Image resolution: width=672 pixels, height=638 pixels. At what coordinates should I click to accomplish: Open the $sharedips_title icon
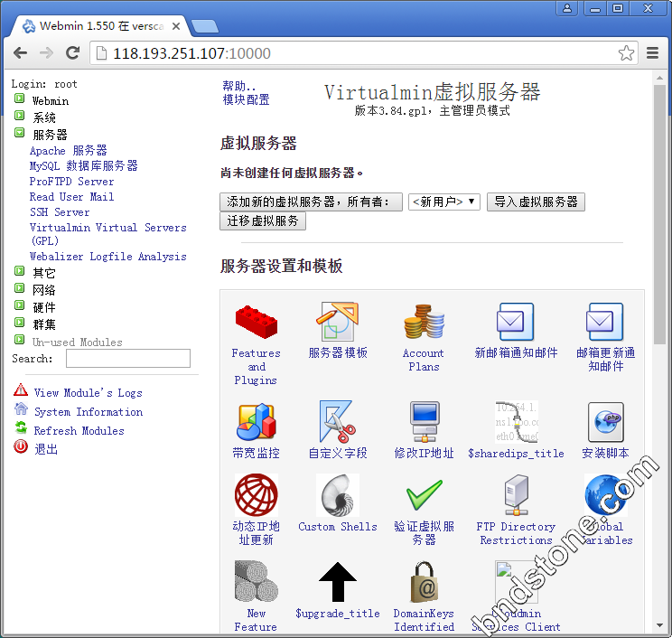[x=517, y=422]
